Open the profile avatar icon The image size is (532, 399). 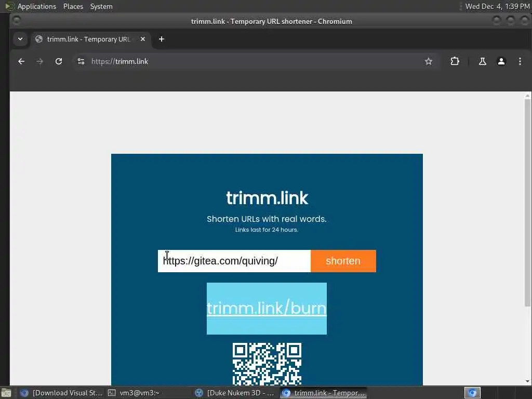click(501, 61)
